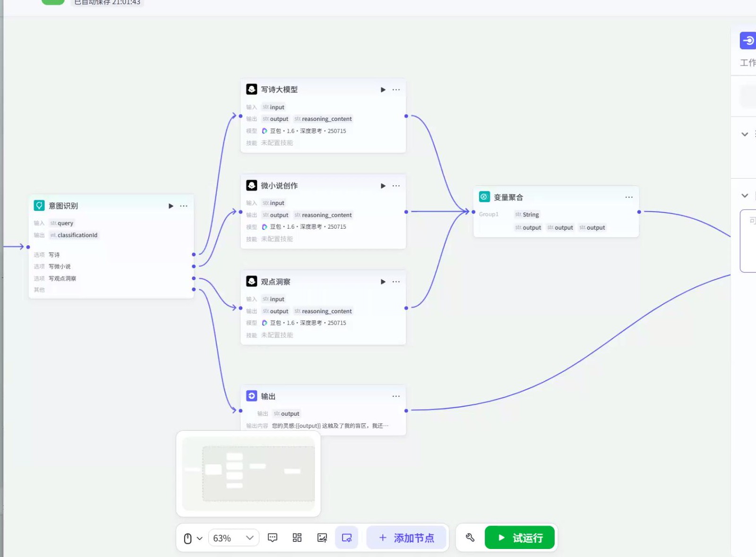Screen dimensions: 756x557
Task: Select the 写诗大模型 node title
Action: click(279, 90)
